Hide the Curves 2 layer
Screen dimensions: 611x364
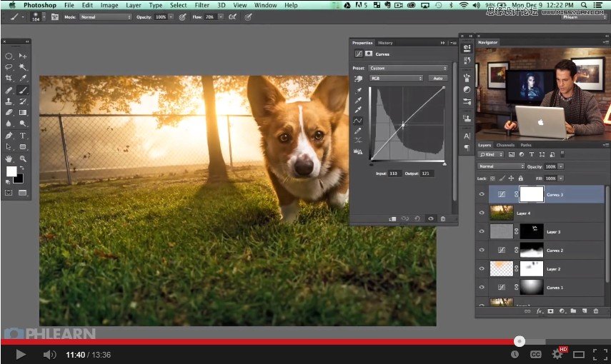click(482, 250)
